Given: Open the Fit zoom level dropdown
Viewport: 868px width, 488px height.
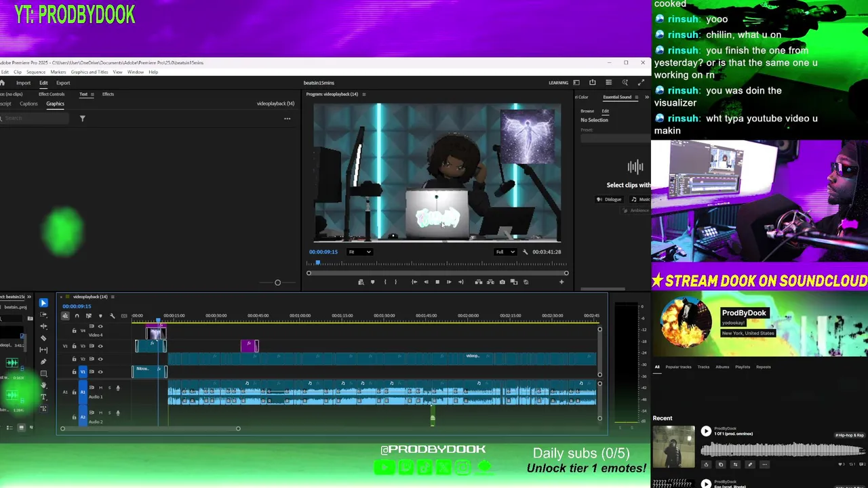Looking at the screenshot, I should (359, 252).
